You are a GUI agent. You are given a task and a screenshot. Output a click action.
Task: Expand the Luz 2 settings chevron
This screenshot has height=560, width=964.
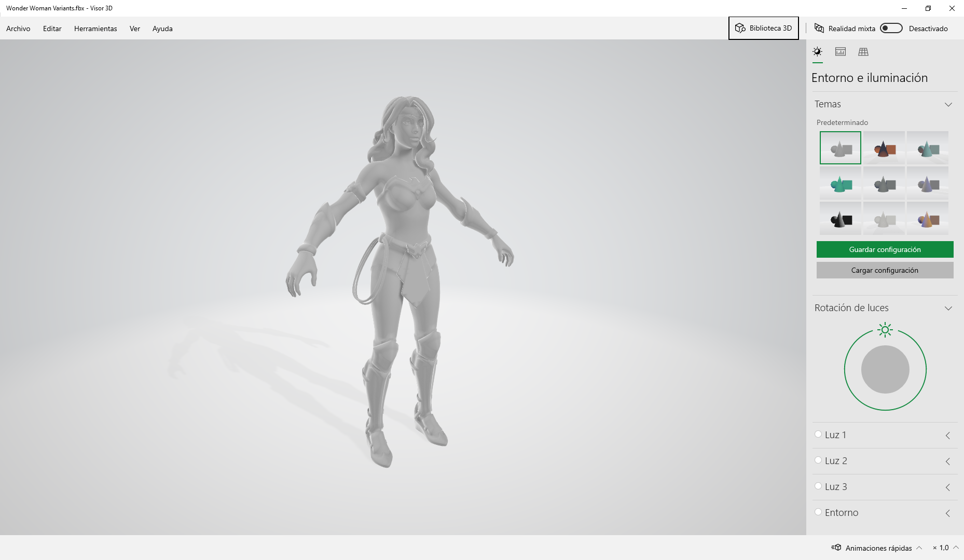pyautogui.click(x=948, y=461)
